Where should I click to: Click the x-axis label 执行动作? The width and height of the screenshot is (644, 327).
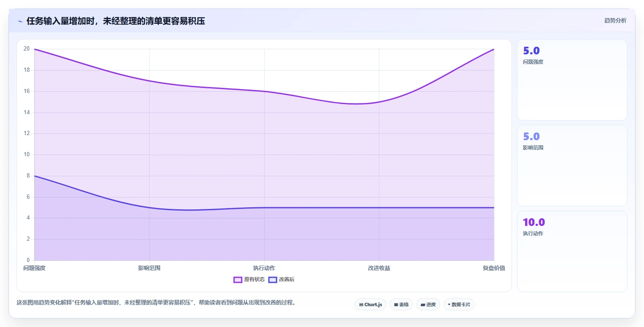[264, 268]
